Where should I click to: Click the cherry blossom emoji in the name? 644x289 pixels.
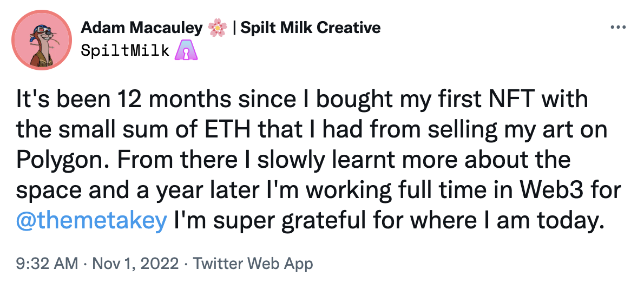coord(218,28)
